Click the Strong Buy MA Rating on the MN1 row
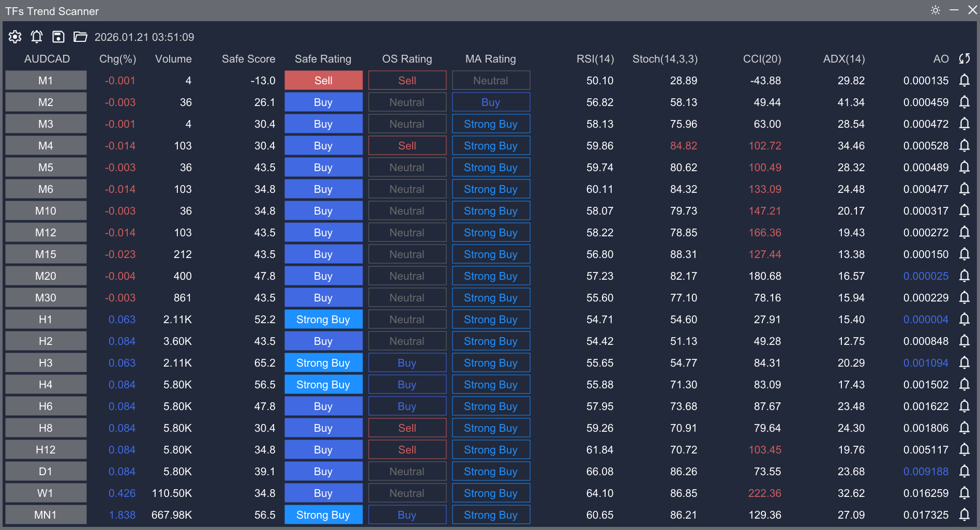980x530 pixels. click(x=490, y=514)
